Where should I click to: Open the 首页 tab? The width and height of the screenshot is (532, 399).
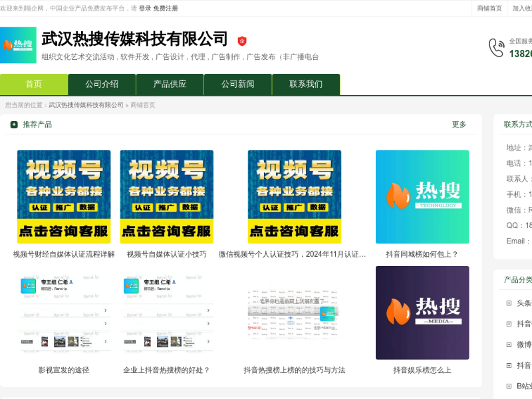(34, 84)
